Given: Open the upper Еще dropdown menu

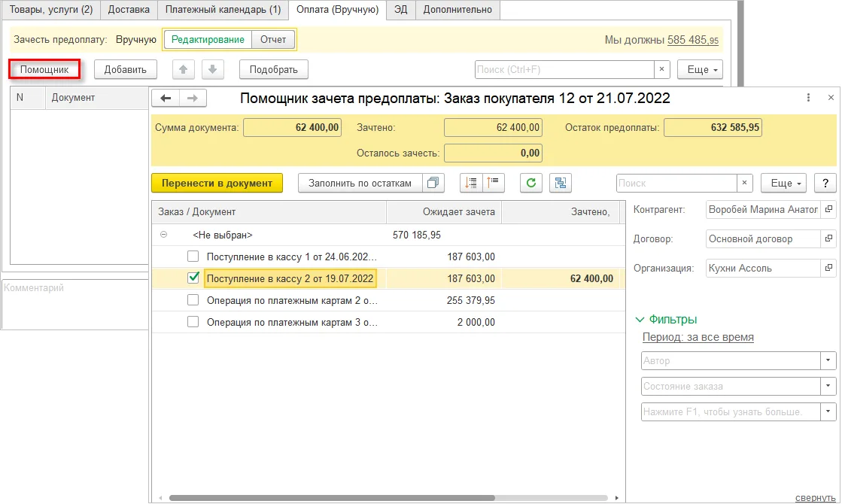Looking at the screenshot, I should pos(701,70).
